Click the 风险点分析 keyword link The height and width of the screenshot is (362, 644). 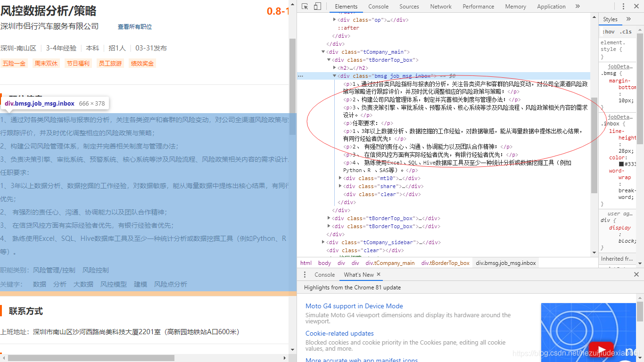[x=171, y=284]
